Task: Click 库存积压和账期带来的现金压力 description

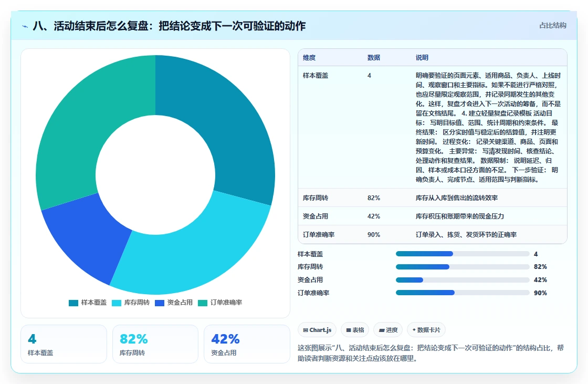Action: pyautogui.click(x=460, y=216)
